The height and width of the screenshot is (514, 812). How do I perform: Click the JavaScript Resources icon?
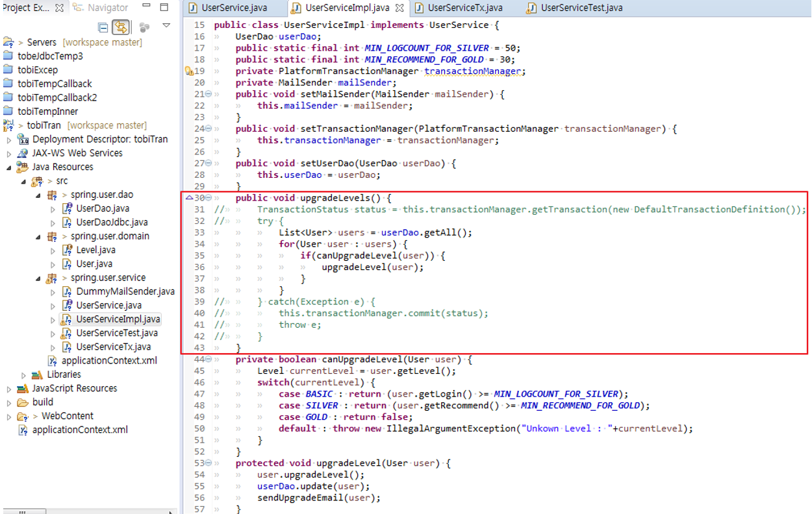pos(23,388)
